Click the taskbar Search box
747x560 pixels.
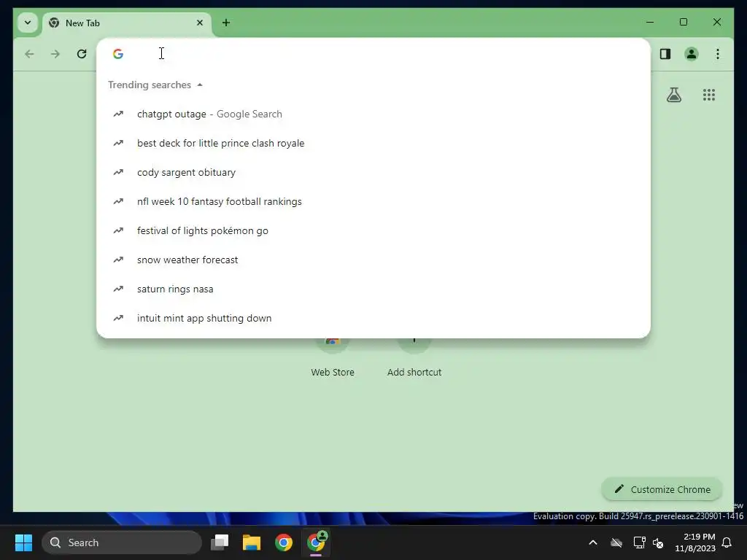[122, 542]
